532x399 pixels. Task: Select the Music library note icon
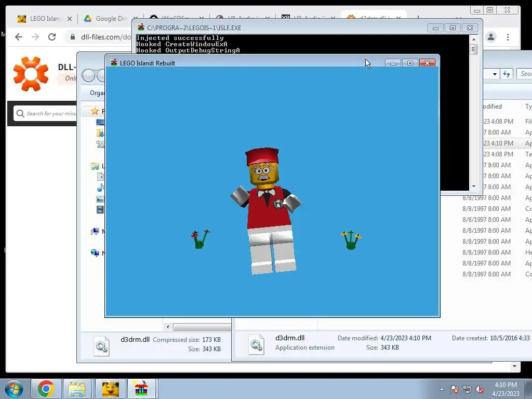(x=100, y=188)
